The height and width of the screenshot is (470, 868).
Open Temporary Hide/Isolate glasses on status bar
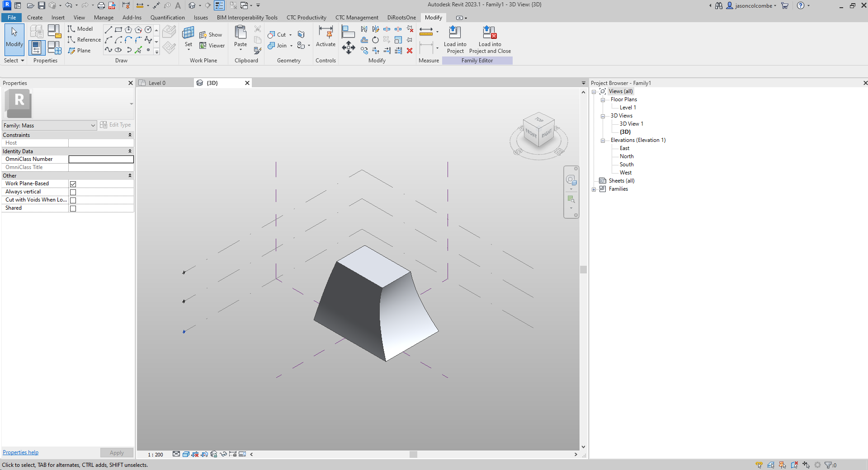click(223, 455)
